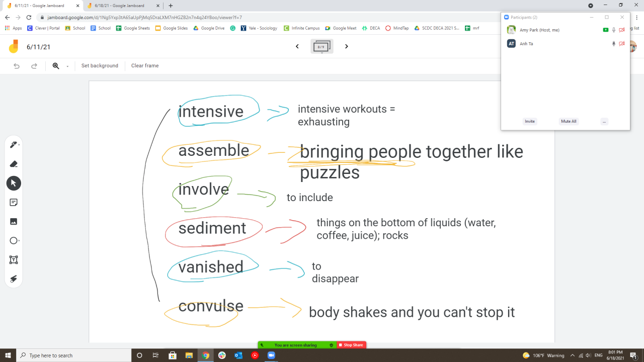Viewport: 644px width, 362px height.
Task: Toggle Amy Park's video camera icon
Action: (x=622, y=30)
